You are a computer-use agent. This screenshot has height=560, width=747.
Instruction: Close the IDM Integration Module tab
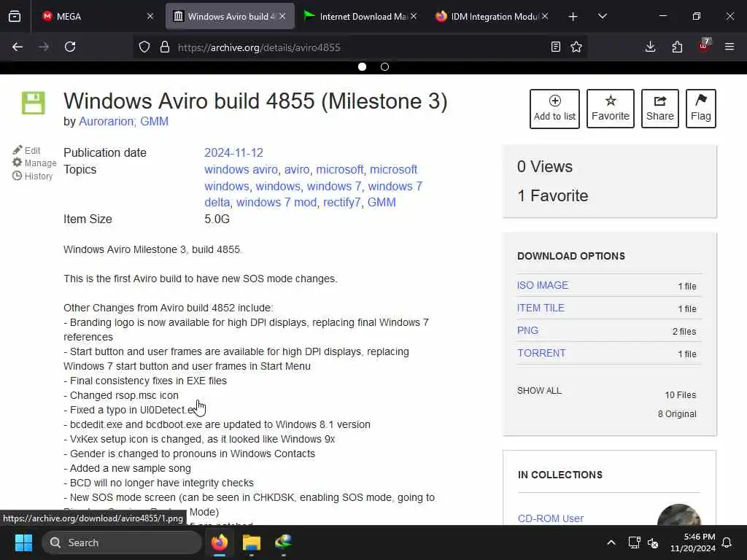[545, 16]
